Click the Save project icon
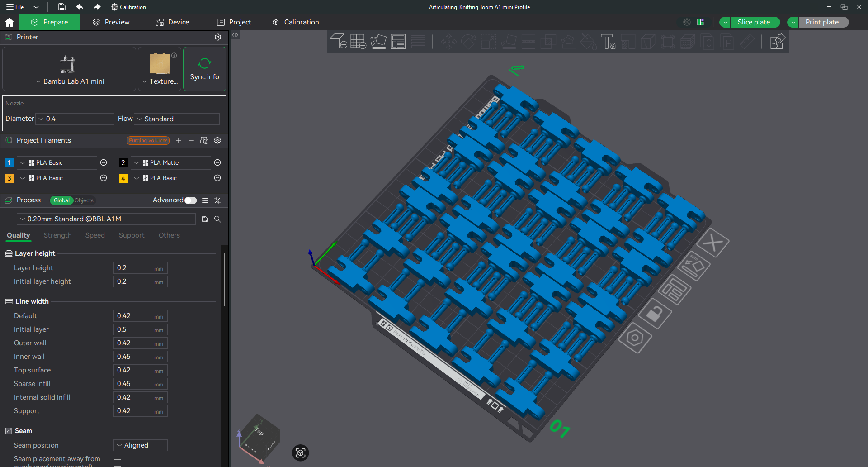The width and height of the screenshot is (868, 467). click(x=62, y=7)
